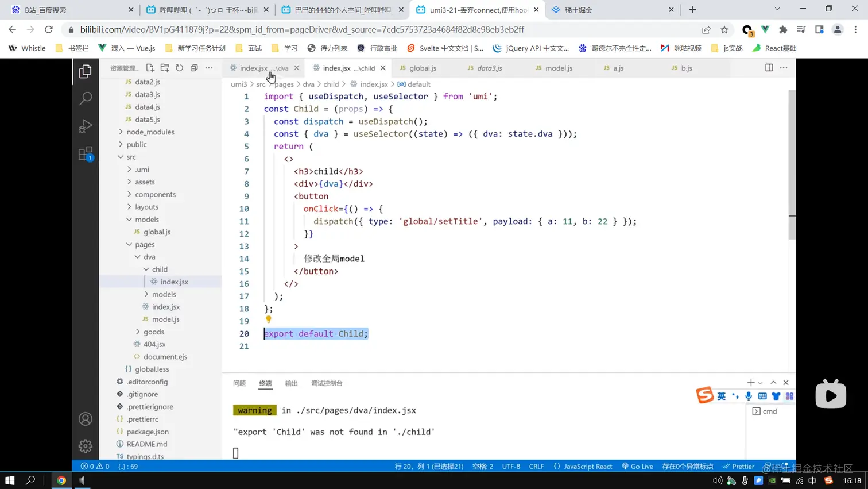Screen dimensions: 868x489
Task: Switch to the data3.js editor tab
Action: 490,68
